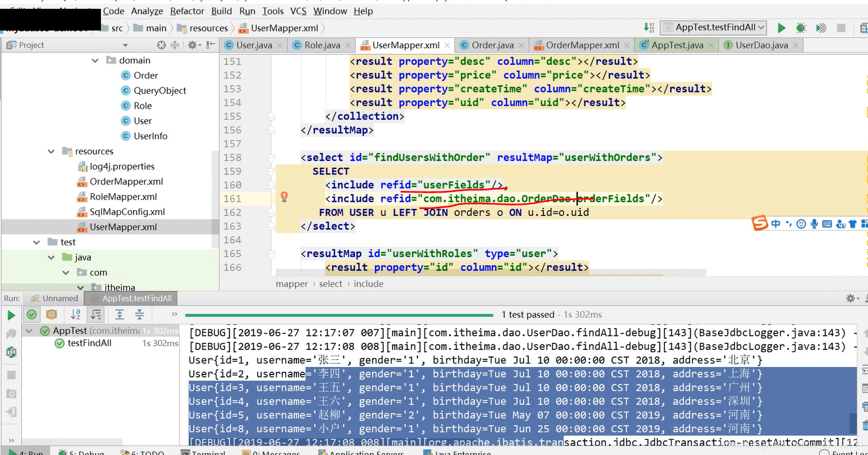Click the Make Project build icon
Viewport: 868px width, 455px height.
[x=649, y=27]
